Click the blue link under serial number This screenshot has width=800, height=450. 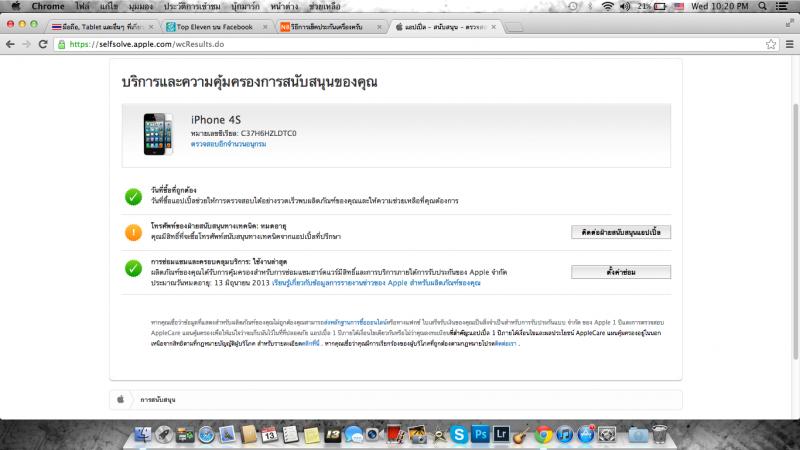coord(228,144)
